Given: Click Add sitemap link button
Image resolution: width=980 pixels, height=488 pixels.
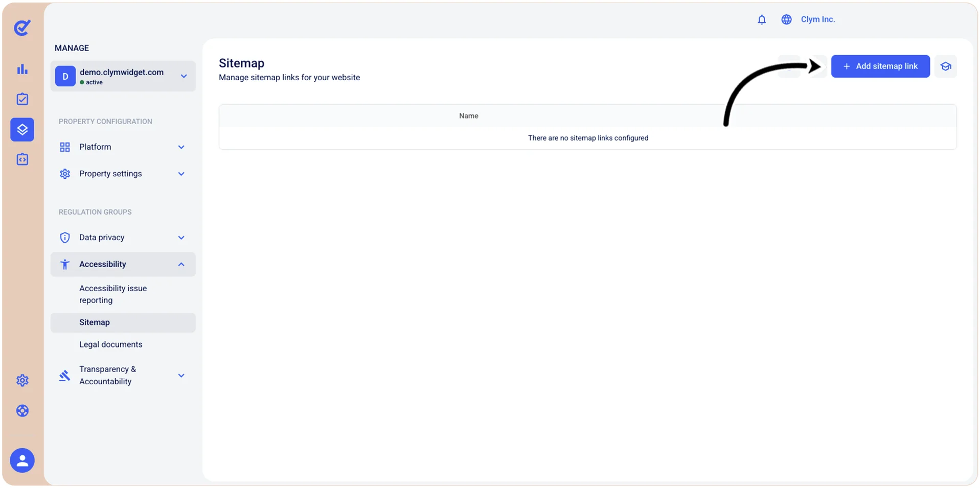Looking at the screenshot, I should [880, 66].
